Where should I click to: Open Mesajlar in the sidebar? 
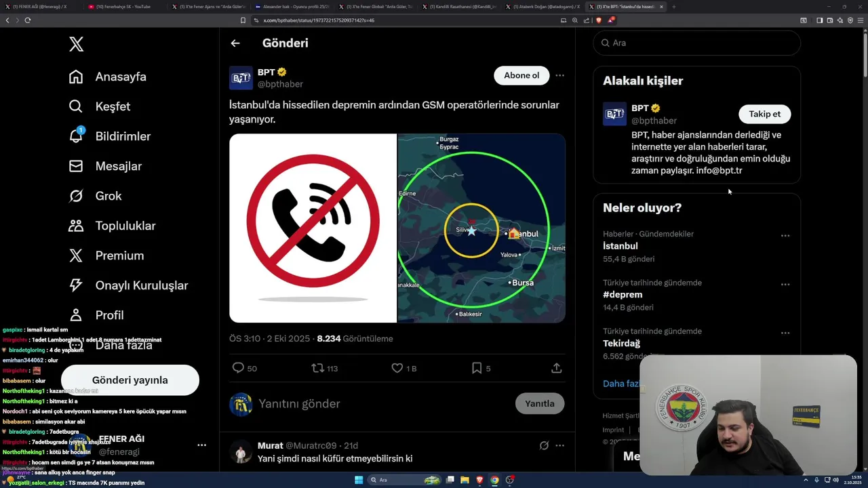tap(105, 166)
